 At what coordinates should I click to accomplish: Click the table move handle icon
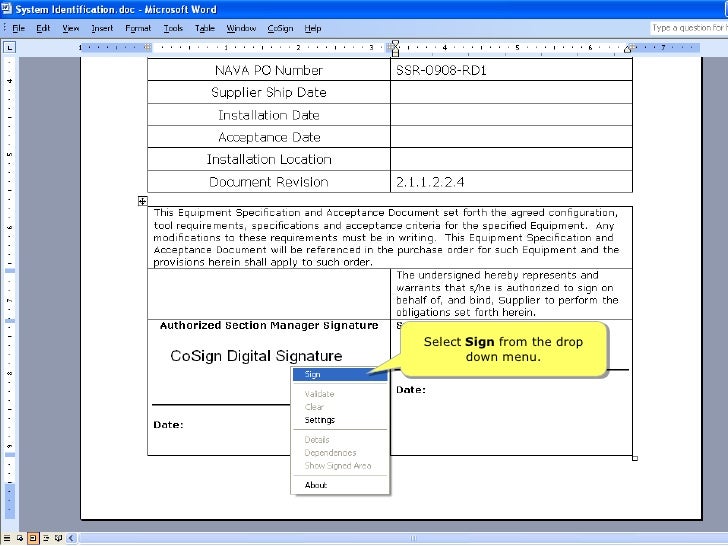pyautogui.click(x=143, y=201)
